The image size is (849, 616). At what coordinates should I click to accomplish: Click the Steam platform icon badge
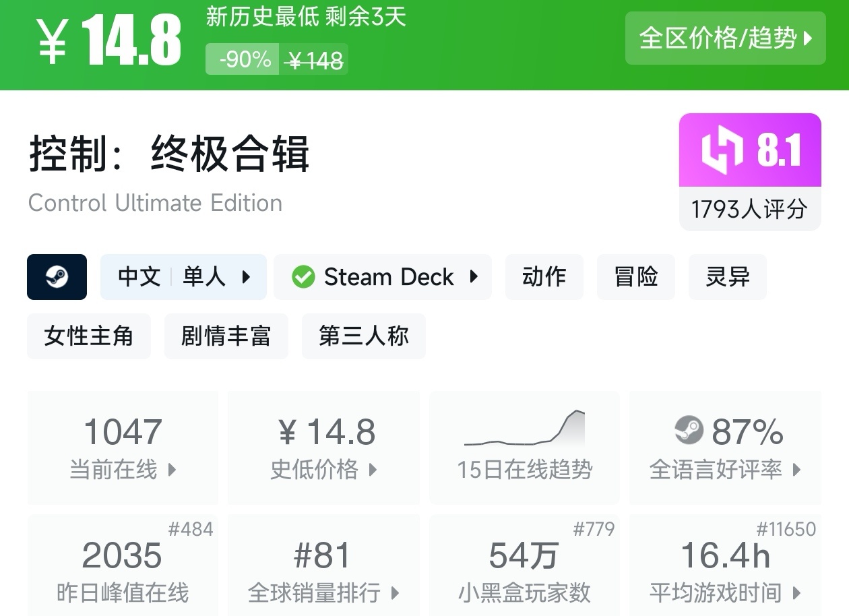click(x=57, y=277)
